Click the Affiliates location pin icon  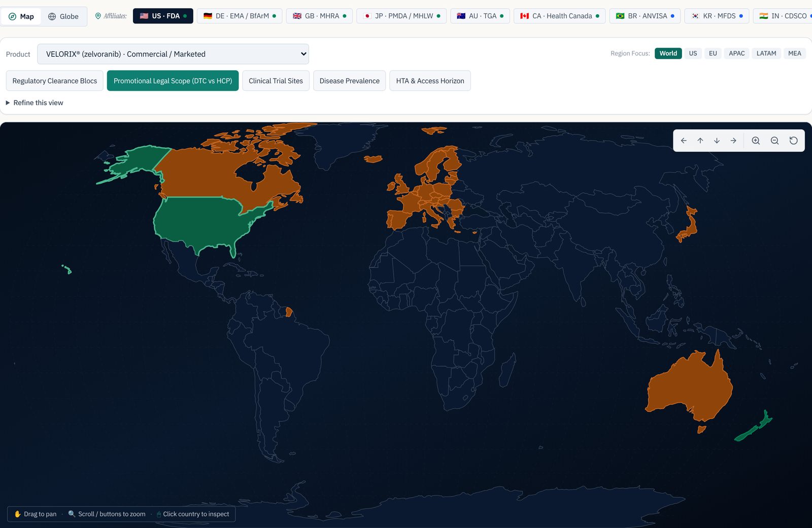click(98, 16)
